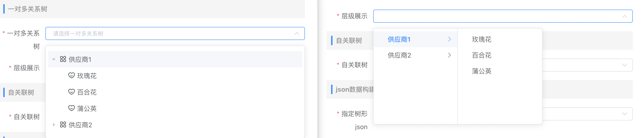The height and width of the screenshot is (138, 644).
Task: Choose 玫瑰花 in the cascader submenu
Action: click(481, 39)
